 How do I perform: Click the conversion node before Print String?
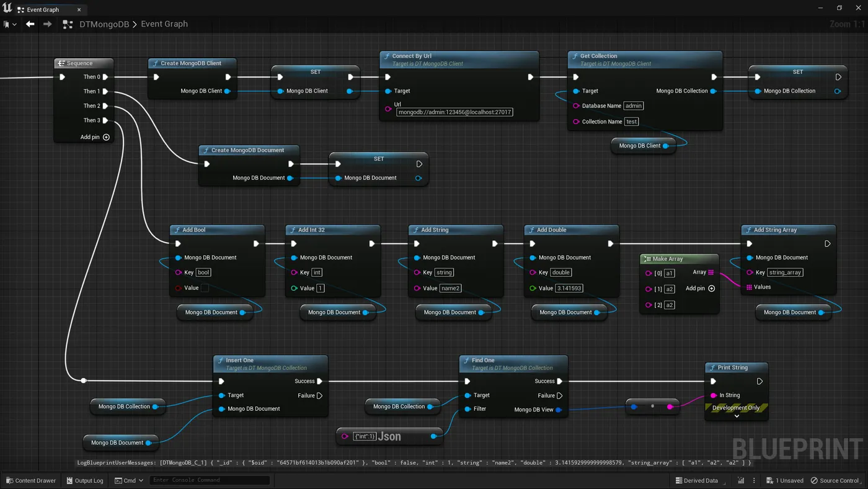(x=652, y=406)
